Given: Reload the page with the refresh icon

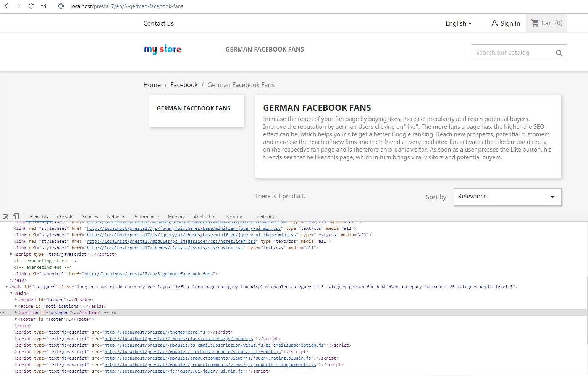Looking at the screenshot, I should [31, 6].
